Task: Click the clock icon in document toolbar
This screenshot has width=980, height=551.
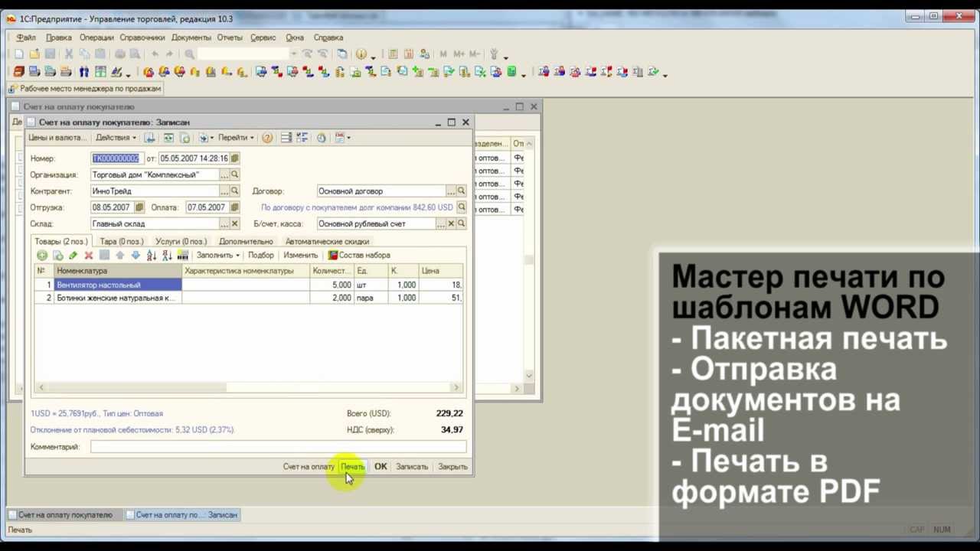Action: click(321, 138)
